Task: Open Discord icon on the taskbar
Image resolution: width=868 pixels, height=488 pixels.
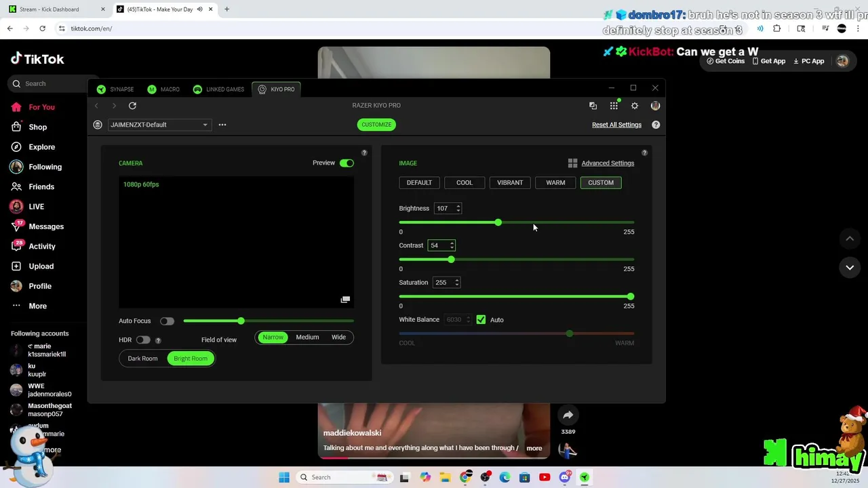Action: pyautogui.click(x=564, y=477)
